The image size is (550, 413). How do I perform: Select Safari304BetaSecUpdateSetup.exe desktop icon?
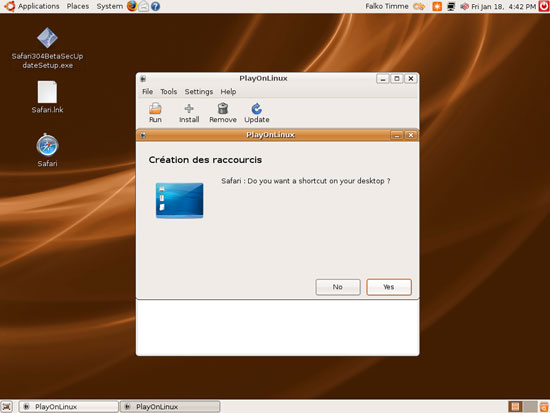(47, 38)
